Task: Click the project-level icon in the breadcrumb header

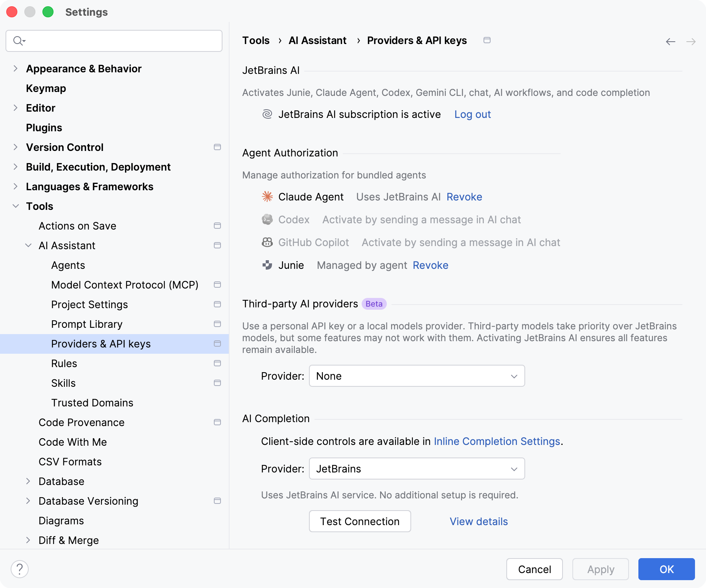Action: 487,40
